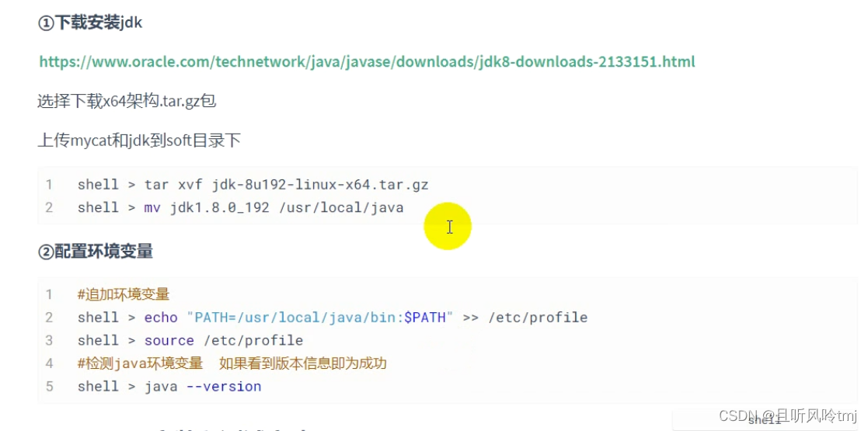Click the "PATH=/usr/local/java/bin:$PATH" string

pos(319,318)
